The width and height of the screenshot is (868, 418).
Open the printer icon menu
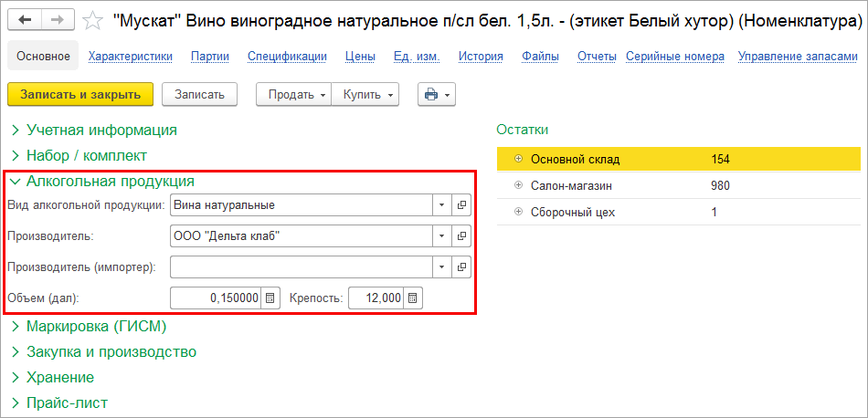point(436,94)
